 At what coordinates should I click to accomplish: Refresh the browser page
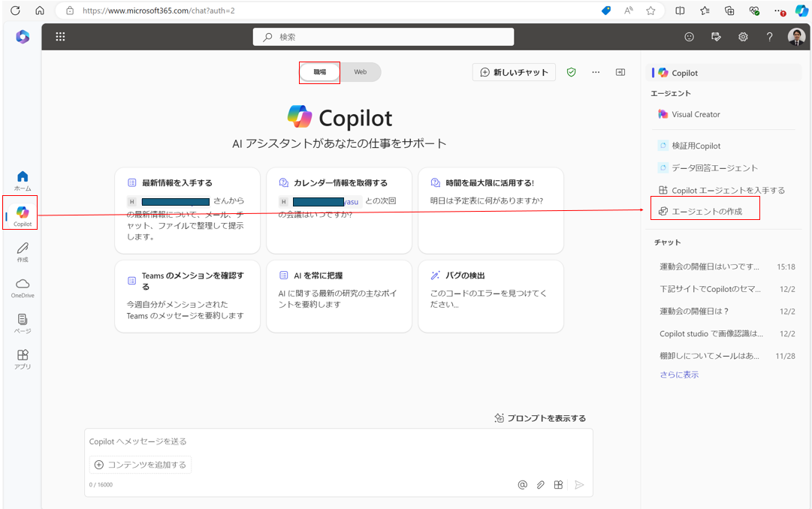point(16,11)
